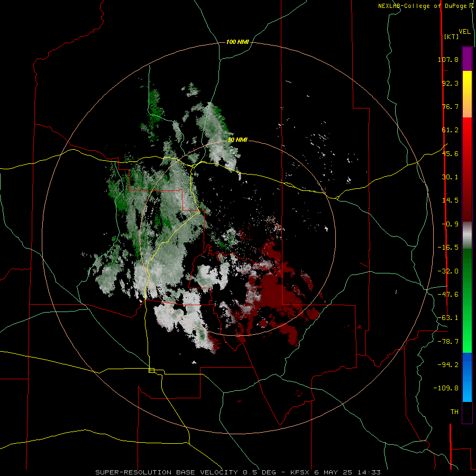Screen dimensions: 476x476
Task: Select the -0.9 velocity scale value
Action: 450,224
